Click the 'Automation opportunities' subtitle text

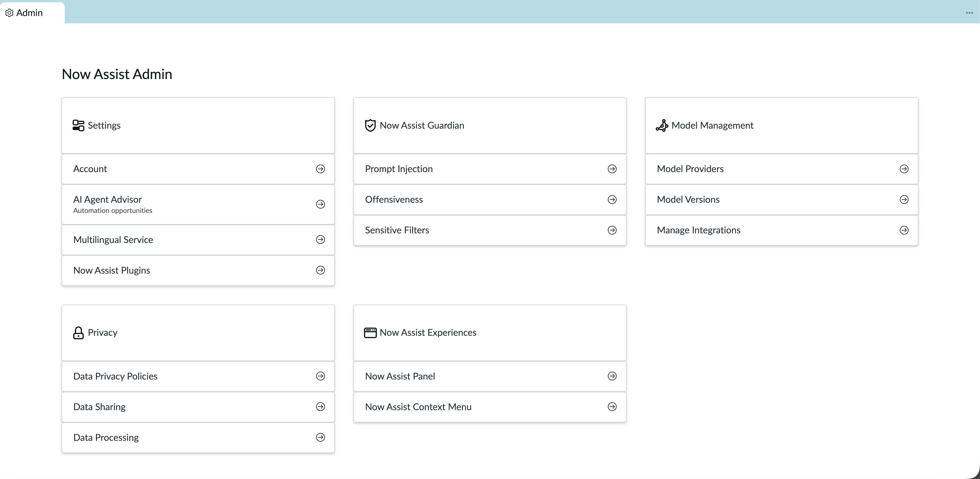pyautogui.click(x=113, y=210)
